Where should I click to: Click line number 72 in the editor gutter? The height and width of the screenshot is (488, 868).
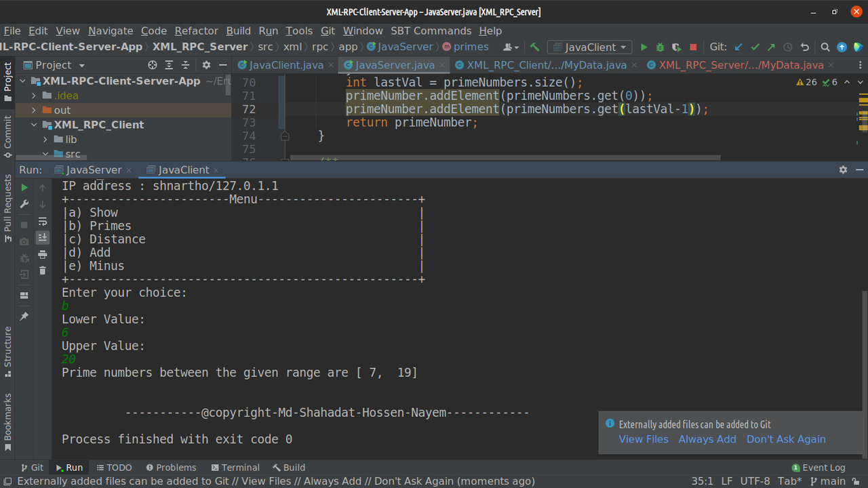click(x=249, y=108)
